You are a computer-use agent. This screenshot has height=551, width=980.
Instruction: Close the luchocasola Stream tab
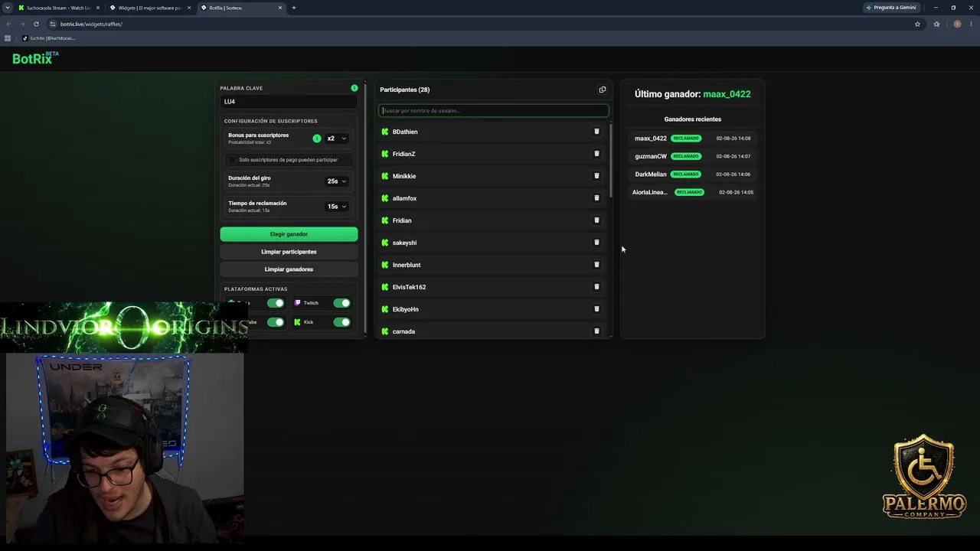click(97, 8)
